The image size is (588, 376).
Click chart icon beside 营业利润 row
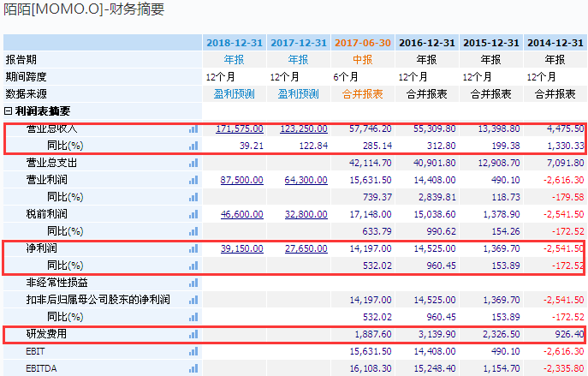point(193,180)
